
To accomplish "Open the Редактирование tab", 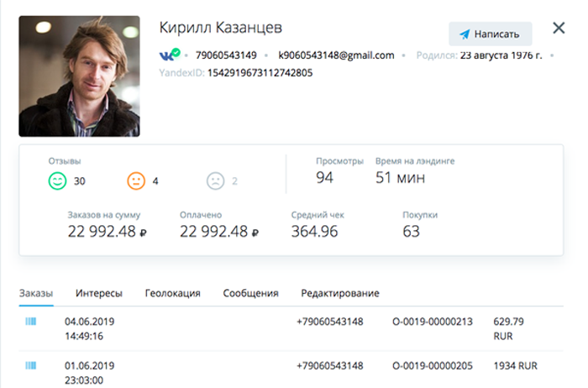I will pos(340,293).
